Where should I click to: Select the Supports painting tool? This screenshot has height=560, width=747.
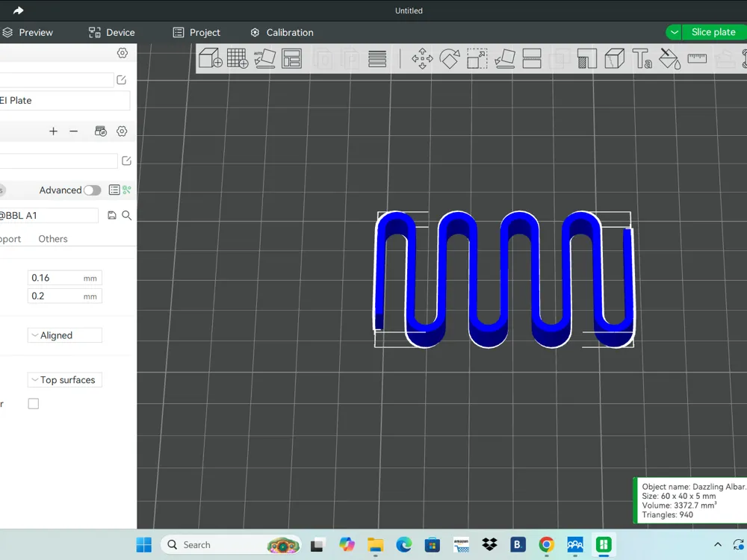coord(587,58)
